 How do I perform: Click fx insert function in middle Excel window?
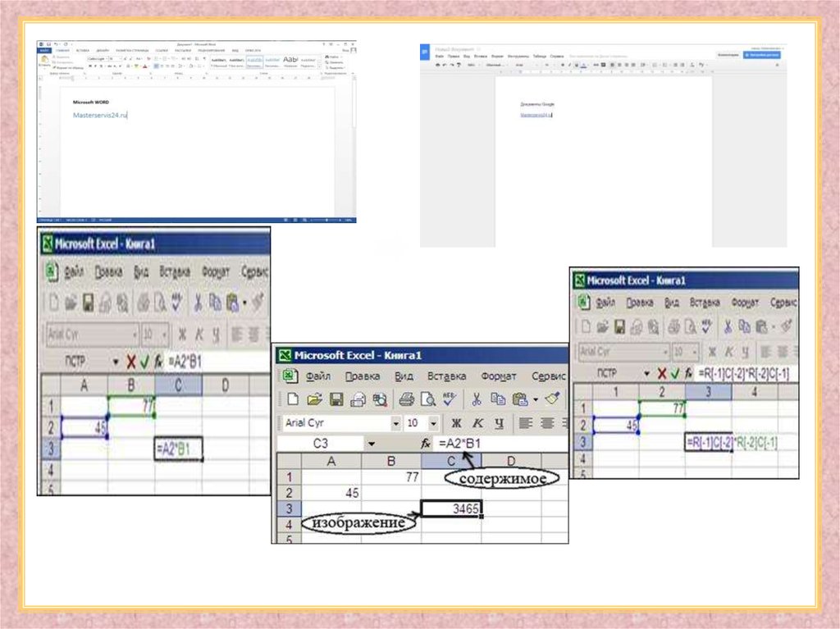pos(425,444)
